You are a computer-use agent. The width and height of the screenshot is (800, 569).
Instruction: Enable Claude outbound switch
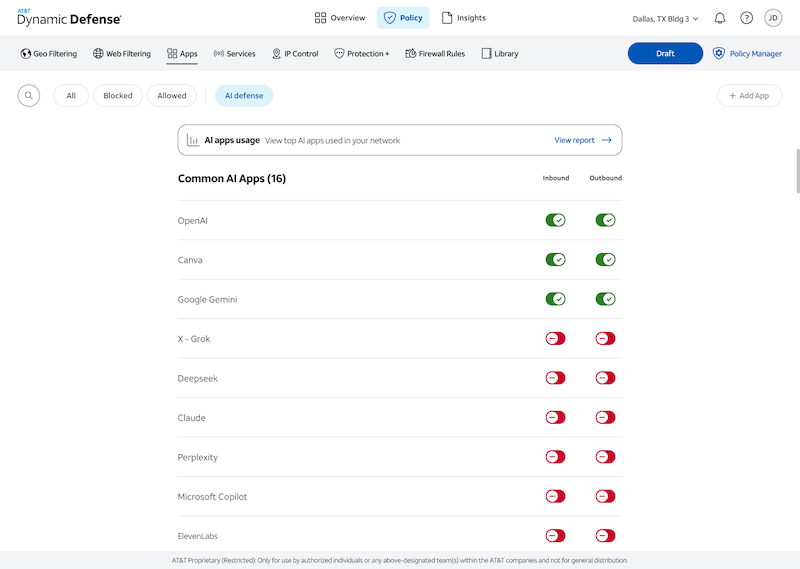[x=606, y=417]
